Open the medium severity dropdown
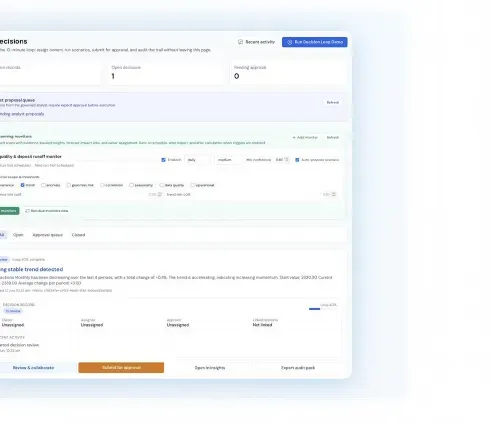The width and height of the screenshot is (490, 425). [228, 160]
